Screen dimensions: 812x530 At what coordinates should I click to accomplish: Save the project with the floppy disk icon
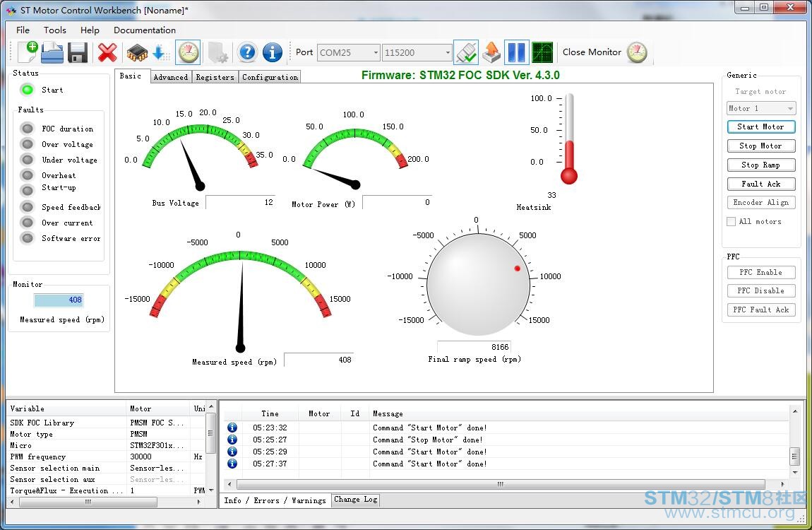78,52
